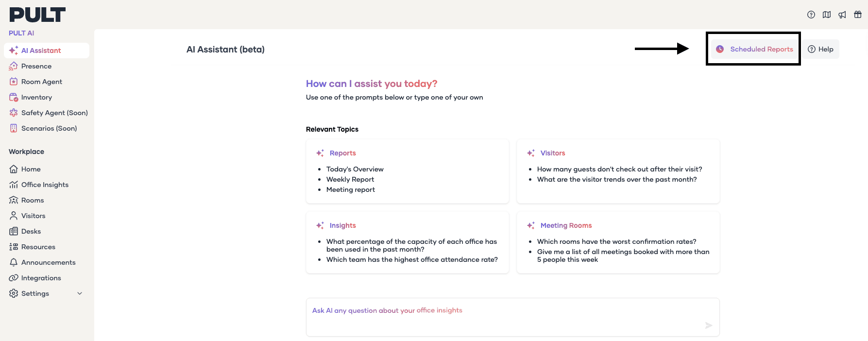
Task: Click the Office Insights chart icon
Action: 14,185
